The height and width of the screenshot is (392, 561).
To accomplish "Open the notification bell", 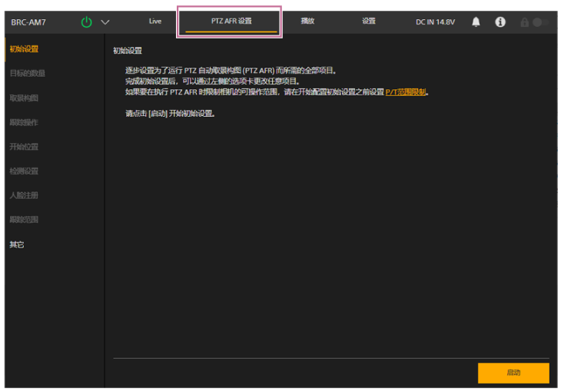I will pos(476,22).
